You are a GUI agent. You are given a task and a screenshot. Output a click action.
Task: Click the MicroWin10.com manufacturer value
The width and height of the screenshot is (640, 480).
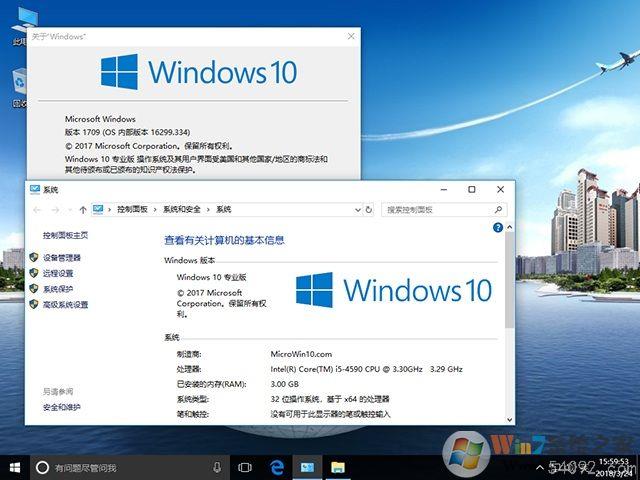[x=301, y=354]
